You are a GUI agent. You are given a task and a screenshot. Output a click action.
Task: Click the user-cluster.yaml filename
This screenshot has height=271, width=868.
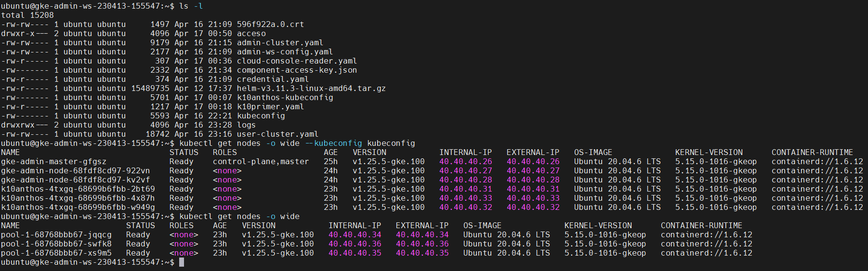point(277,134)
